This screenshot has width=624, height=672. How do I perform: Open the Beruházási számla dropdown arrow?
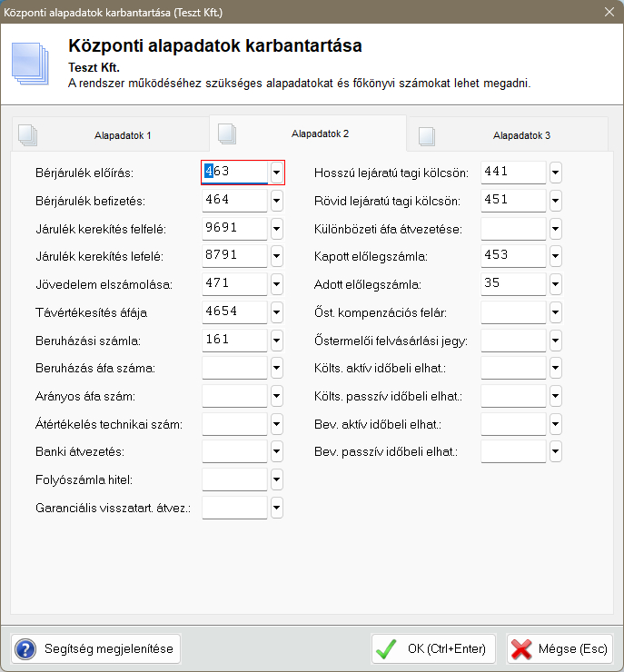(x=276, y=341)
